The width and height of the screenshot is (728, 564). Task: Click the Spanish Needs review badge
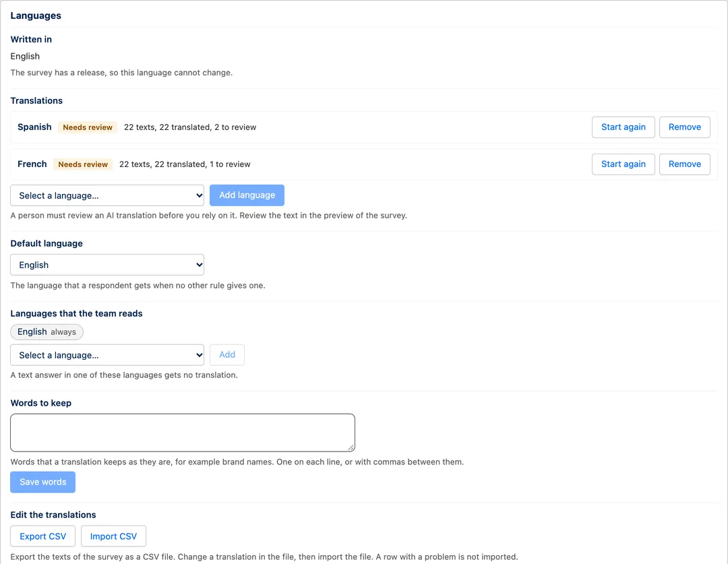click(x=87, y=127)
